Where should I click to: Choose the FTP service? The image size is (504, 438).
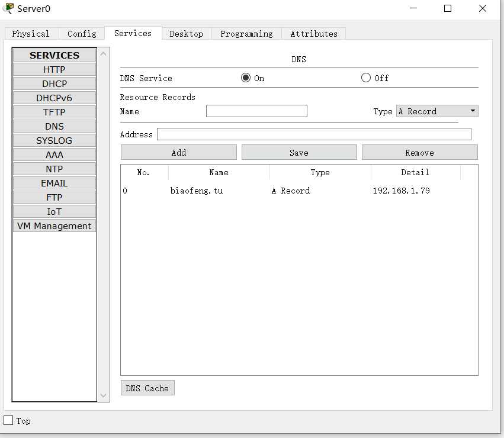[x=54, y=197]
